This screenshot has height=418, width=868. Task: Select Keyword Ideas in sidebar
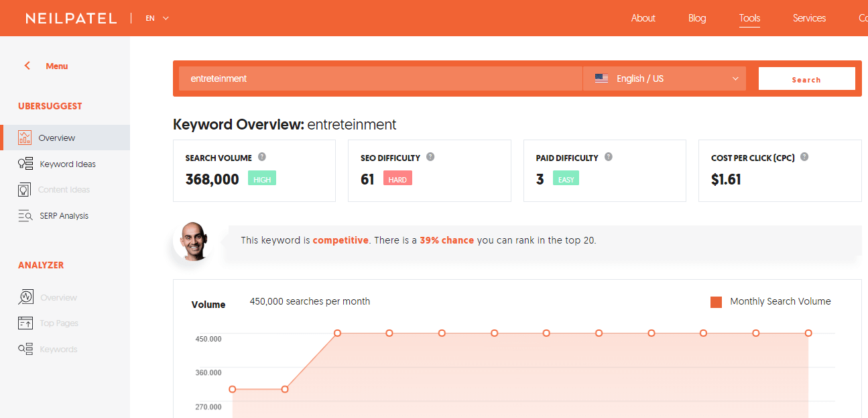(68, 164)
